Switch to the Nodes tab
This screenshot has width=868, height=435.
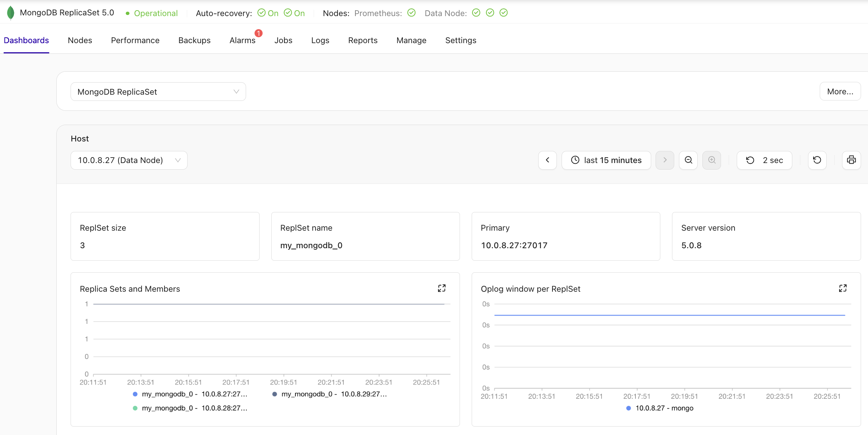coord(80,40)
